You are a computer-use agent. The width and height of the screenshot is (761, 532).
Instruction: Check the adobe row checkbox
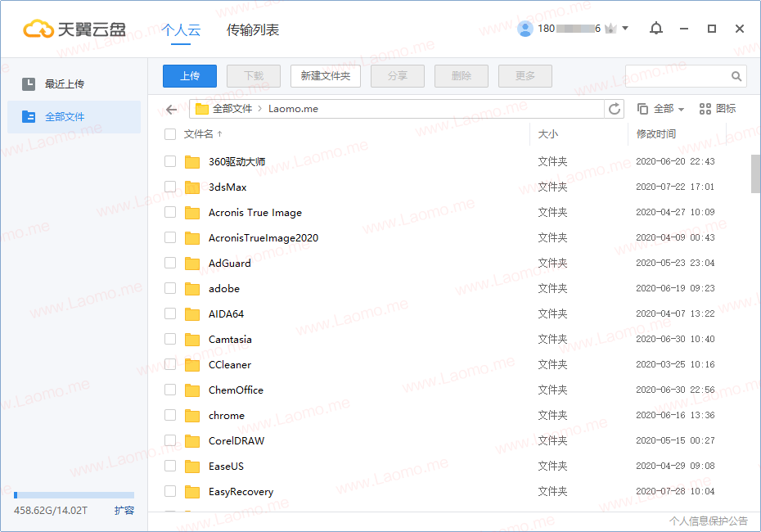(170, 288)
